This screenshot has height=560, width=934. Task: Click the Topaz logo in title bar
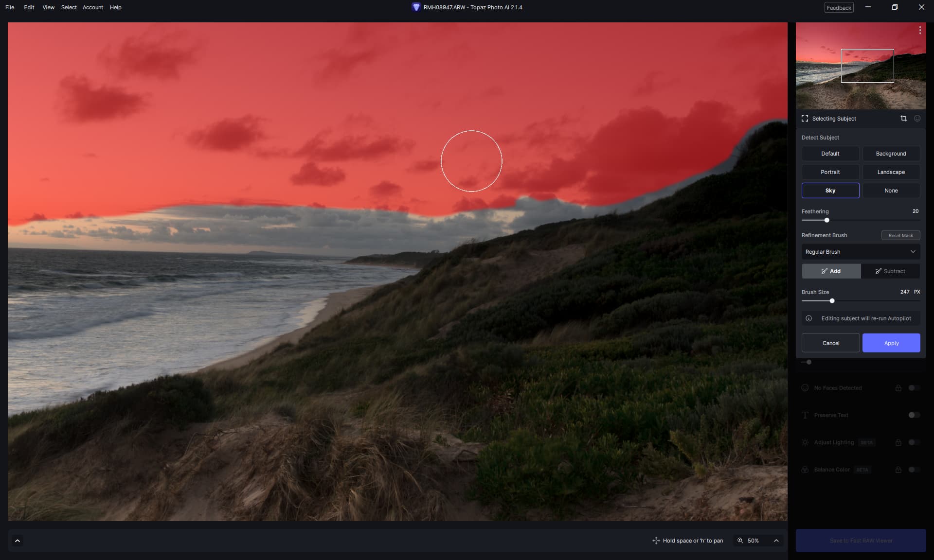(415, 7)
